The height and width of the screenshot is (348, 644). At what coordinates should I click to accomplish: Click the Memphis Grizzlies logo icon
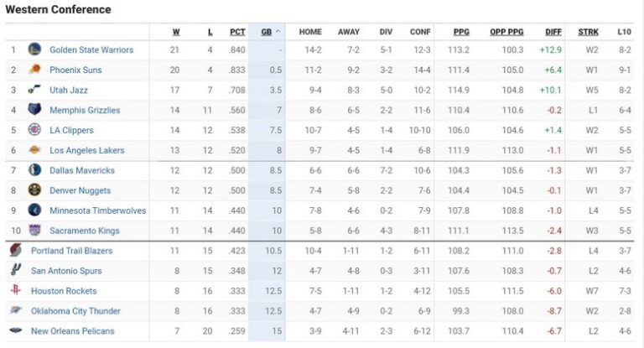pos(34,110)
